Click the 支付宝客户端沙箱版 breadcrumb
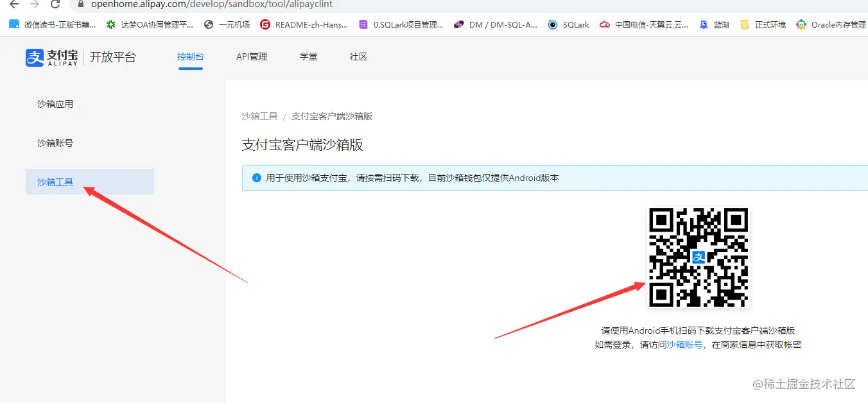The height and width of the screenshot is (403, 868). coord(332,116)
